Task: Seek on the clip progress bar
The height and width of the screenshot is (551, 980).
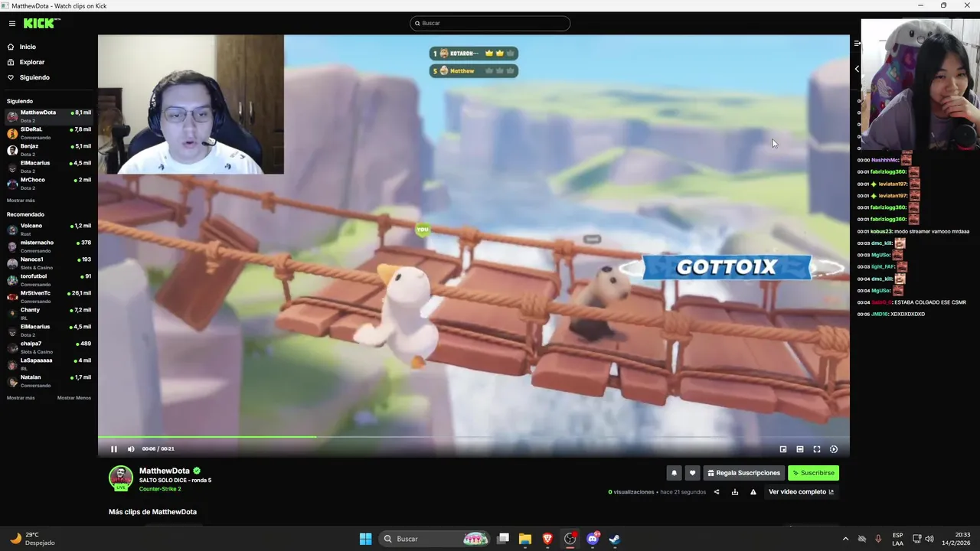Action: [x=474, y=437]
